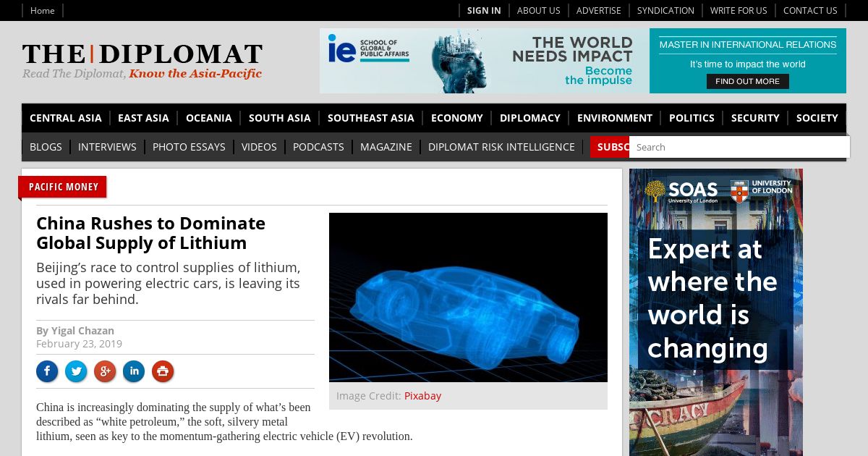Select CENTRAL ASIA in navigation
This screenshot has width=868, height=456.
(x=65, y=118)
